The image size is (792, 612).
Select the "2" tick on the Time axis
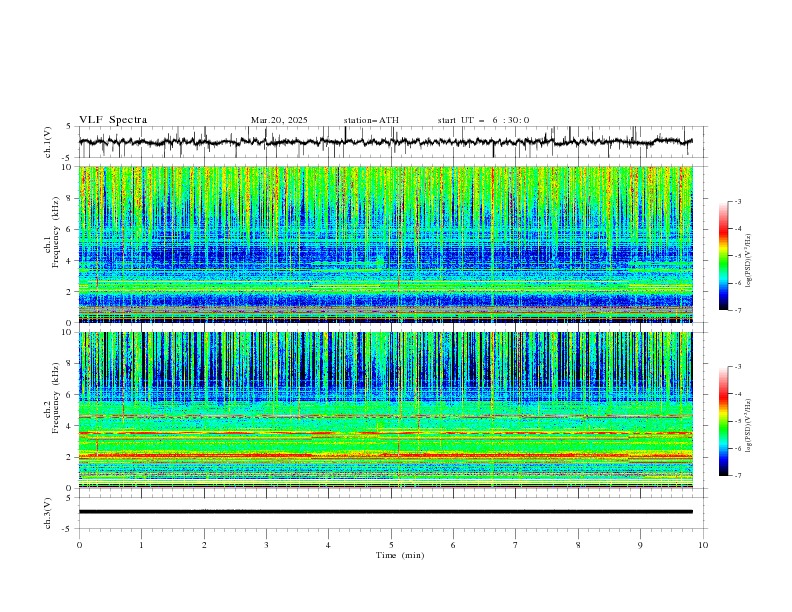tap(204, 545)
